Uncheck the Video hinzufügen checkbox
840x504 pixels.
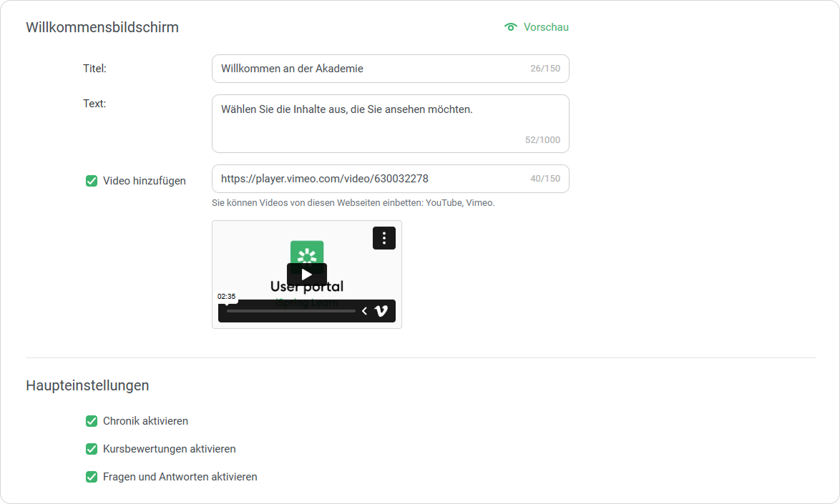tap(92, 181)
